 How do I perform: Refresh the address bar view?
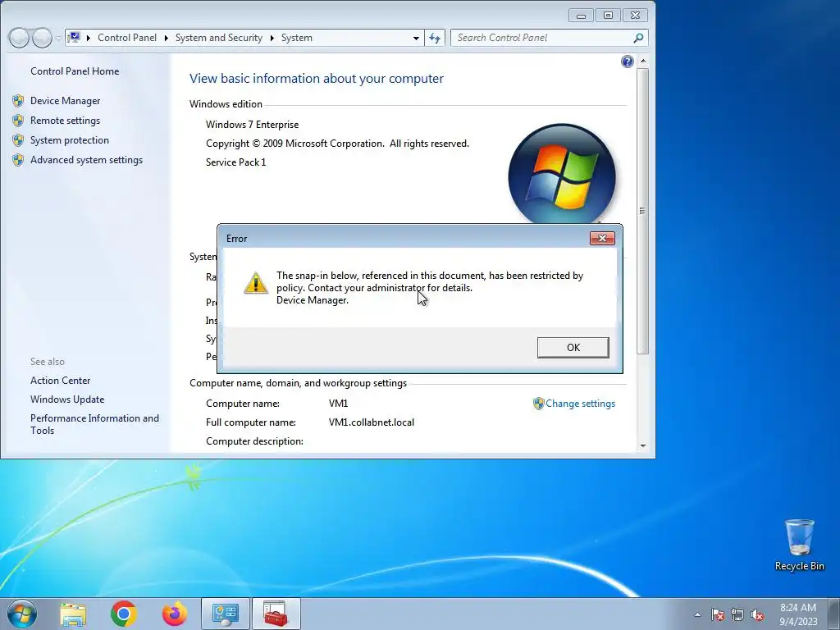pos(435,38)
